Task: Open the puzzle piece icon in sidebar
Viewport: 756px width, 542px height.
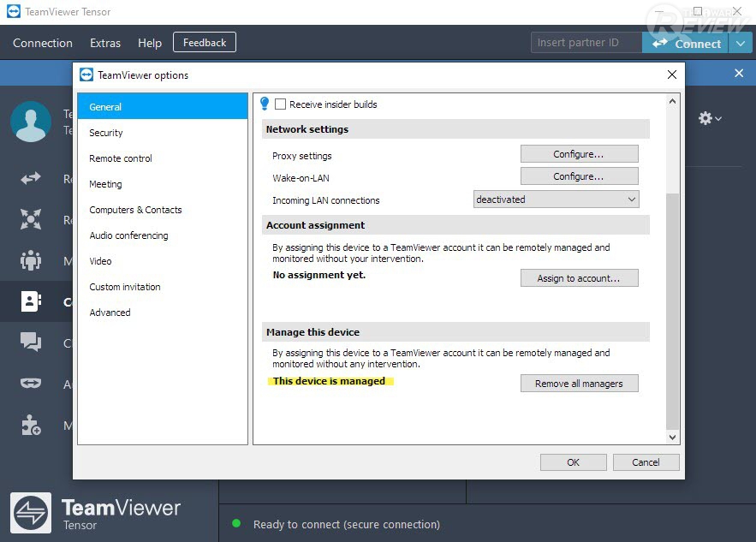Action: click(x=31, y=425)
